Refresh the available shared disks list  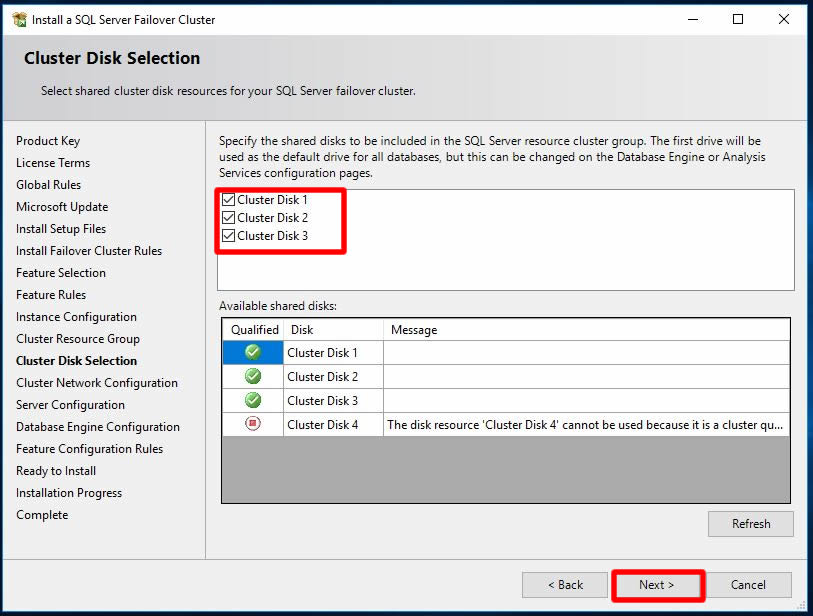(x=750, y=524)
